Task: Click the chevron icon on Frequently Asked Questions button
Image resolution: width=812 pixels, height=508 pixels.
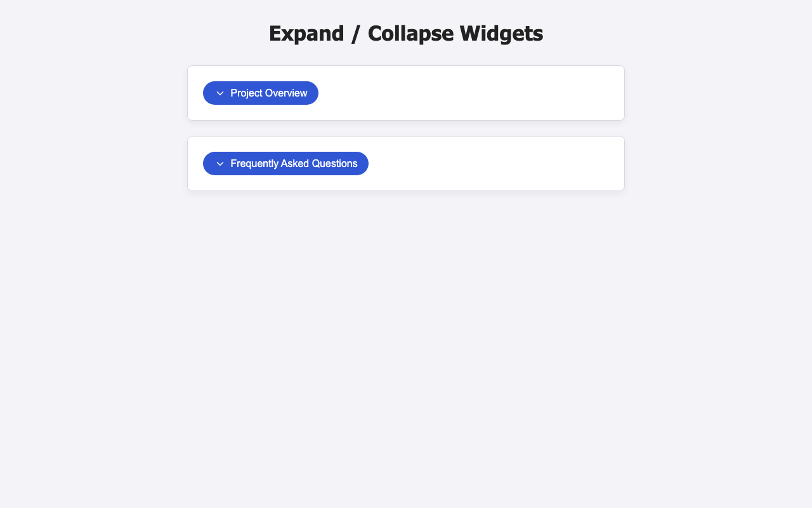Action: pos(220,163)
